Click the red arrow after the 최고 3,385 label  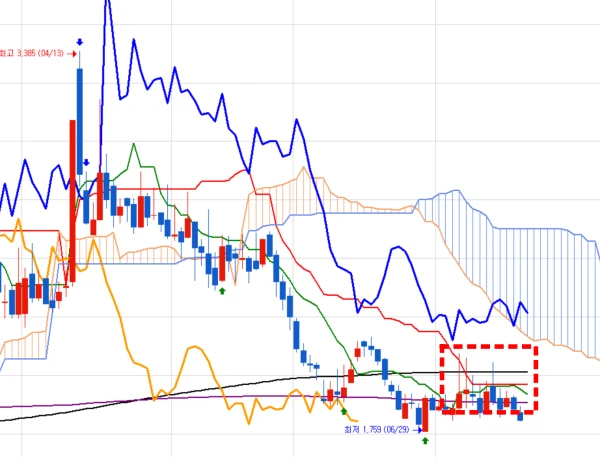click(72, 54)
